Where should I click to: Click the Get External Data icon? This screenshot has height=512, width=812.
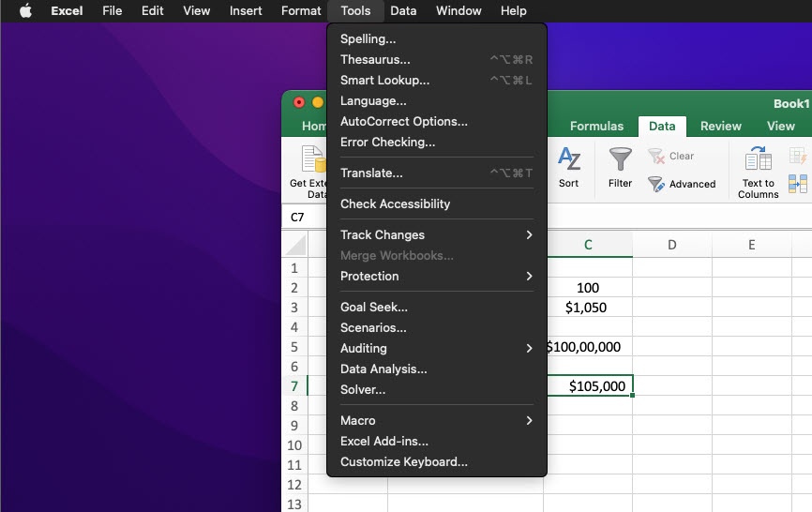313,158
